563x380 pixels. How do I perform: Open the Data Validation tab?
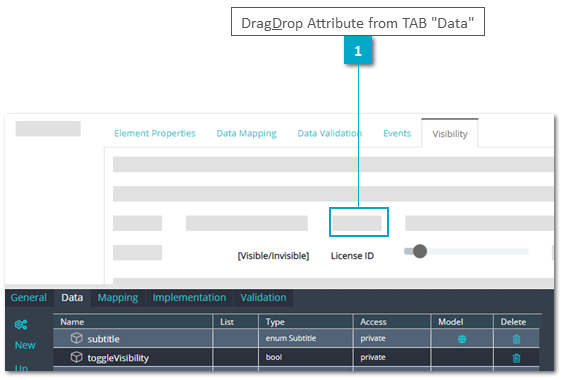330,133
